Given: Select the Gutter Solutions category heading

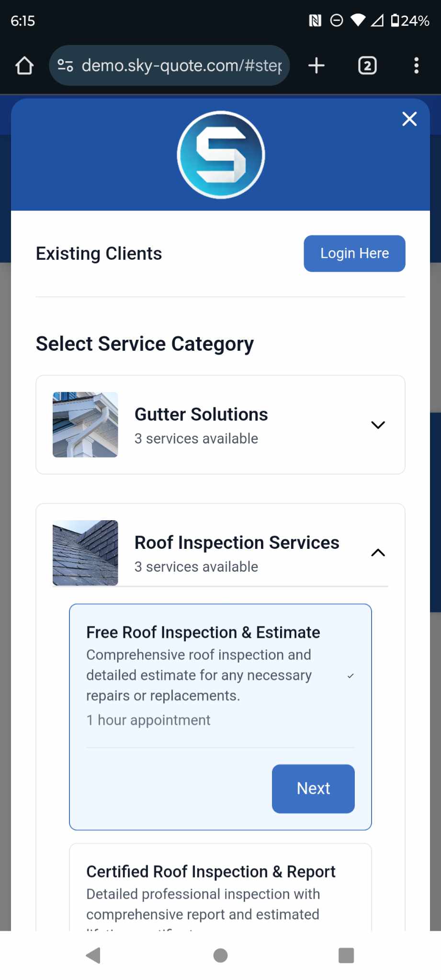Looking at the screenshot, I should [x=201, y=414].
